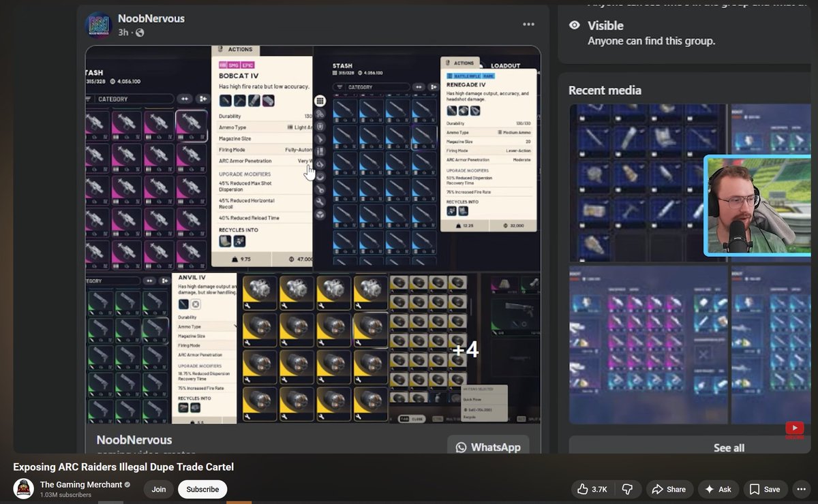Click the 3h post timestamp
This screenshot has width=818, height=504.
pyautogui.click(x=123, y=33)
